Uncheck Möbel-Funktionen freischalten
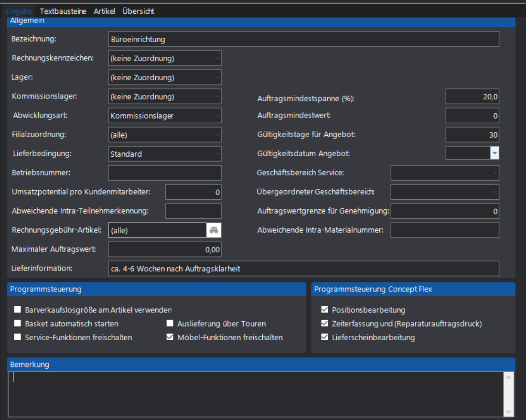The width and height of the screenshot is (526, 420). [x=170, y=337]
